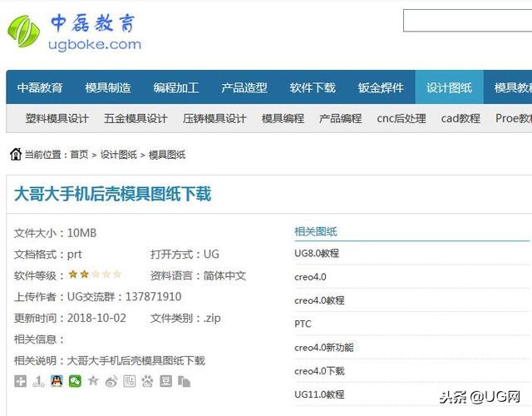Share to Douban icon
Screen dimensions: 532x416
click(x=165, y=381)
